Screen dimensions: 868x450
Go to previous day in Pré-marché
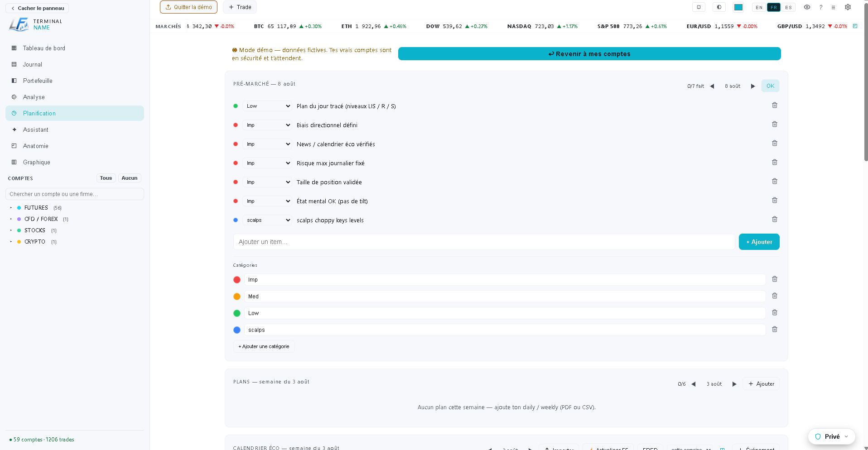click(712, 86)
